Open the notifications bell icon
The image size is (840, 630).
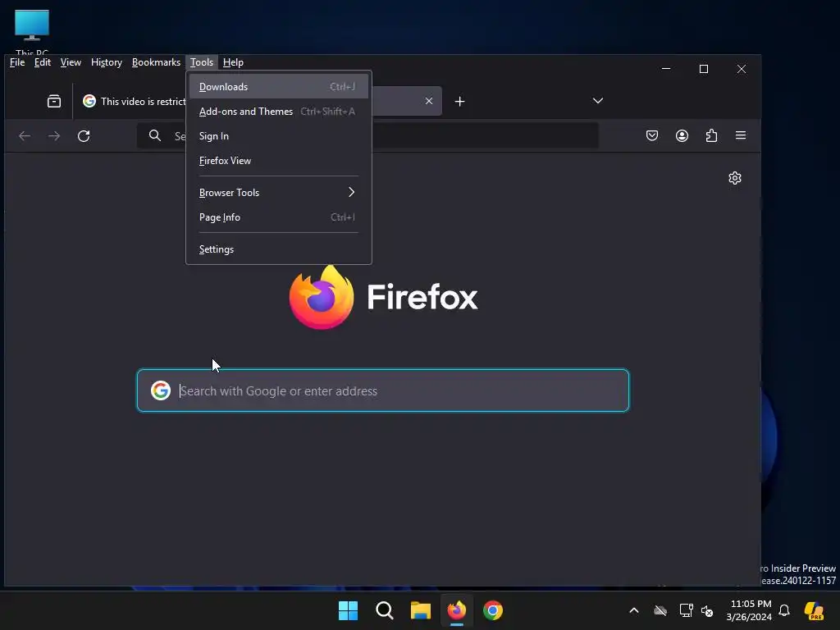point(784,610)
